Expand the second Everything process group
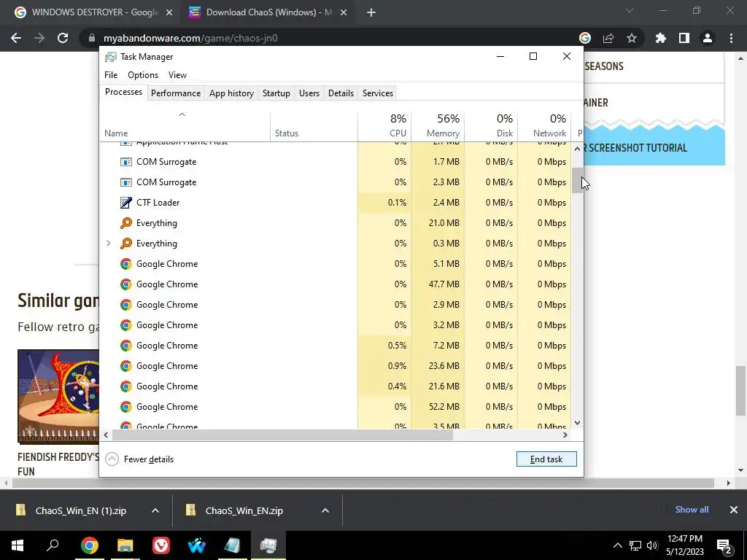The width and height of the screenshot is (747, 560). point(109,244)
